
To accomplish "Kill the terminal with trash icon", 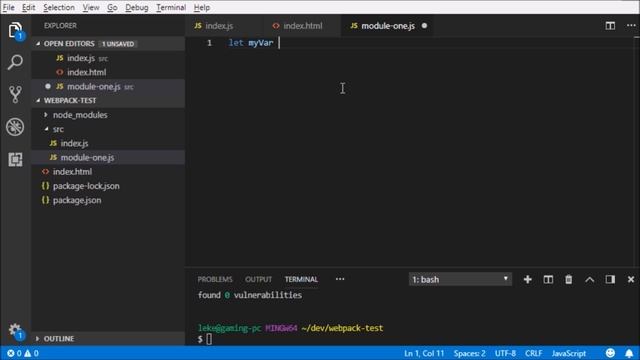I will click(569, 280).
